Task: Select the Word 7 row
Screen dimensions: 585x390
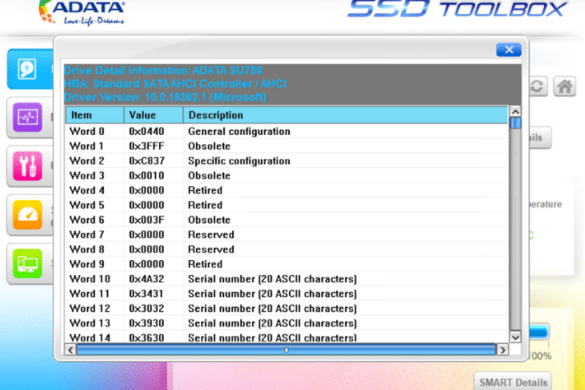Action: tap(287, 234)
